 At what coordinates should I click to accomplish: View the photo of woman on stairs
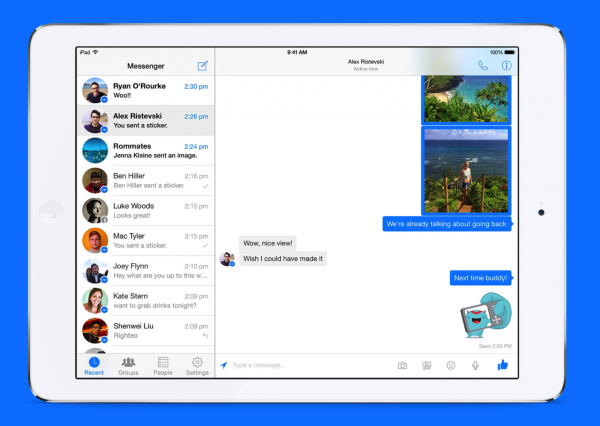pyautogui.click(x=466, y=171)
